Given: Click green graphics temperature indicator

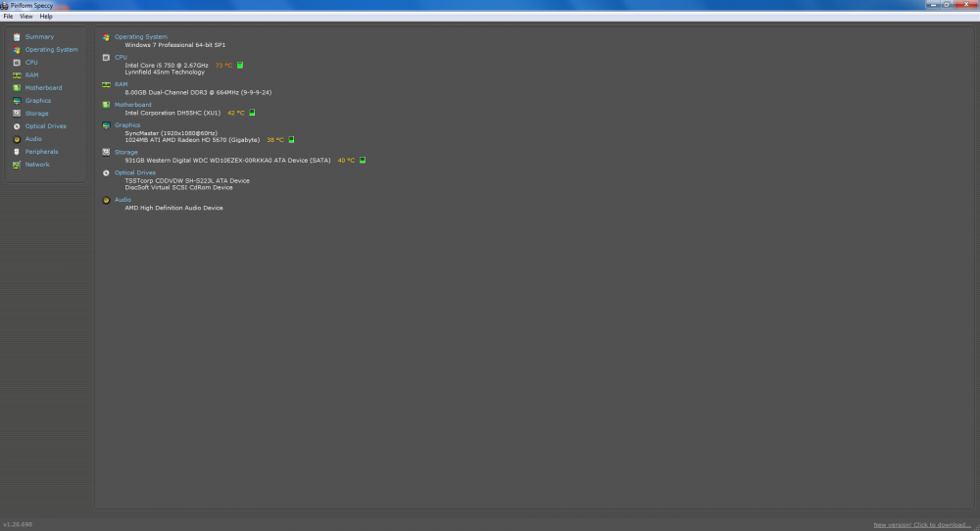Looking at the screenshot, I should 291,139.
